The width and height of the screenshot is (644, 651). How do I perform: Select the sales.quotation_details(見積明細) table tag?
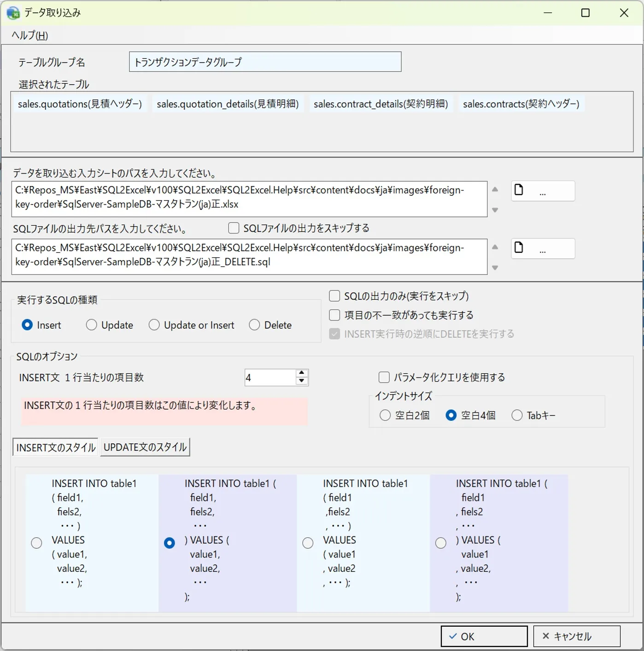coord(228,104)
